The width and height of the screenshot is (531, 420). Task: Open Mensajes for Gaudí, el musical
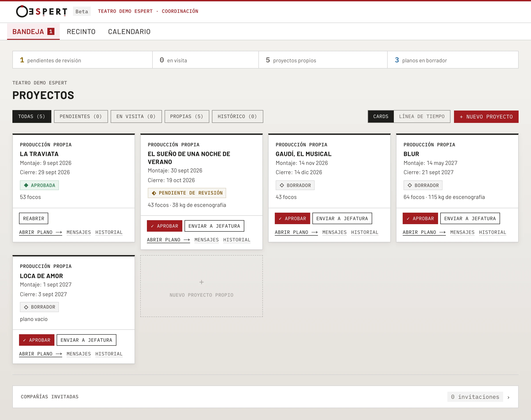click(334, 232)
